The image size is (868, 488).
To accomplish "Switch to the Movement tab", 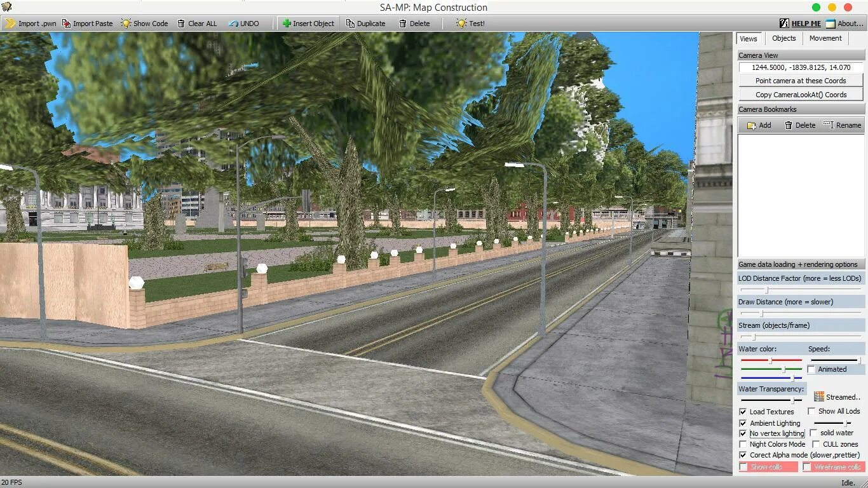I will [825, 38].
